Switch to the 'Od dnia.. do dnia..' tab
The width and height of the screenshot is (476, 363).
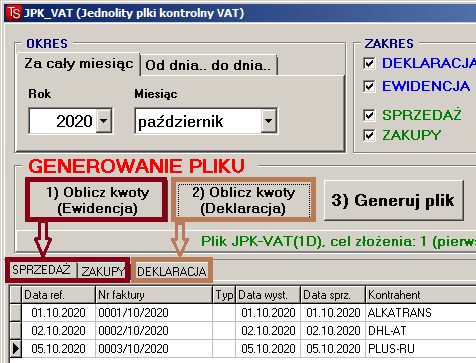click(x=209, y=65)
